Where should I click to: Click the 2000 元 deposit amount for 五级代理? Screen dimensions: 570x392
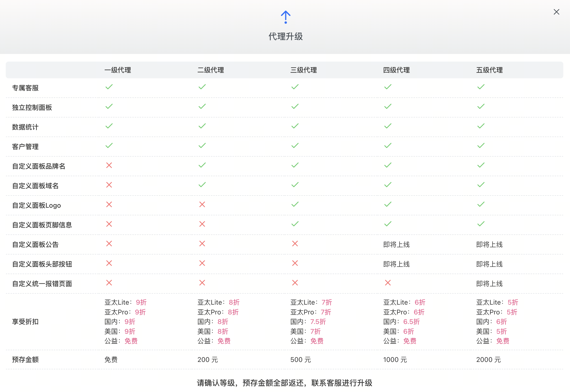(x=488, y=359)
